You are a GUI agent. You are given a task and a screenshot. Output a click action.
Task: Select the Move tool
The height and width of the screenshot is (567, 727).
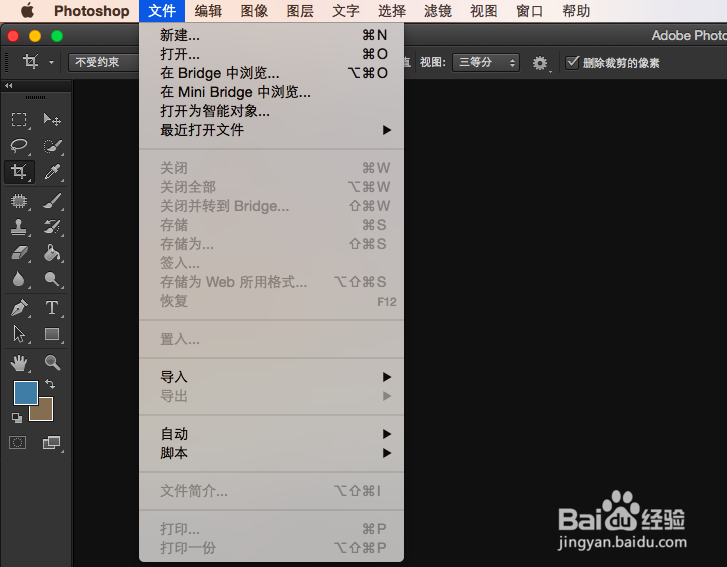pos(52,120)
